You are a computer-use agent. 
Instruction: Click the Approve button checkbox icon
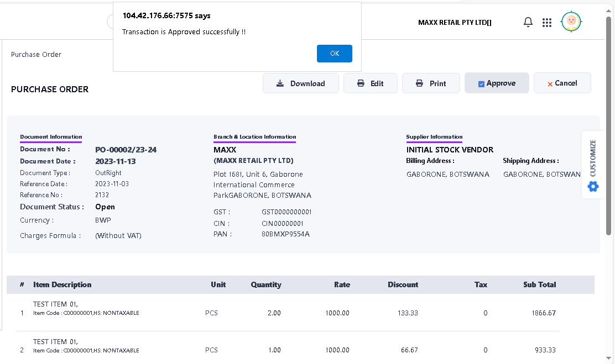coord(481,84)
